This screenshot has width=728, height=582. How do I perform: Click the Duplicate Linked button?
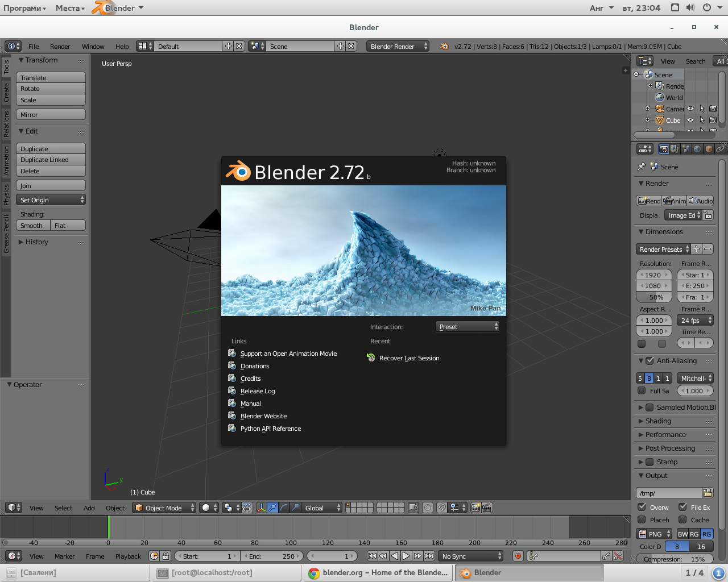[51, 159]
